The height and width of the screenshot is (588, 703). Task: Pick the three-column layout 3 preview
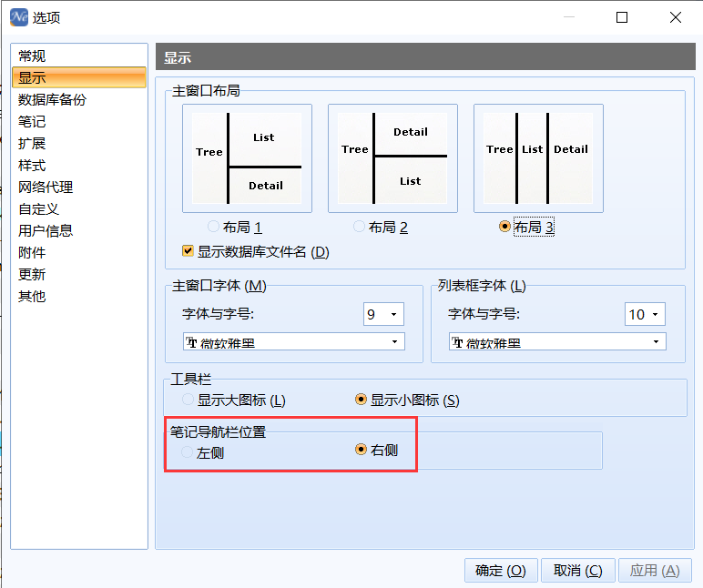[x=537, y=158]
